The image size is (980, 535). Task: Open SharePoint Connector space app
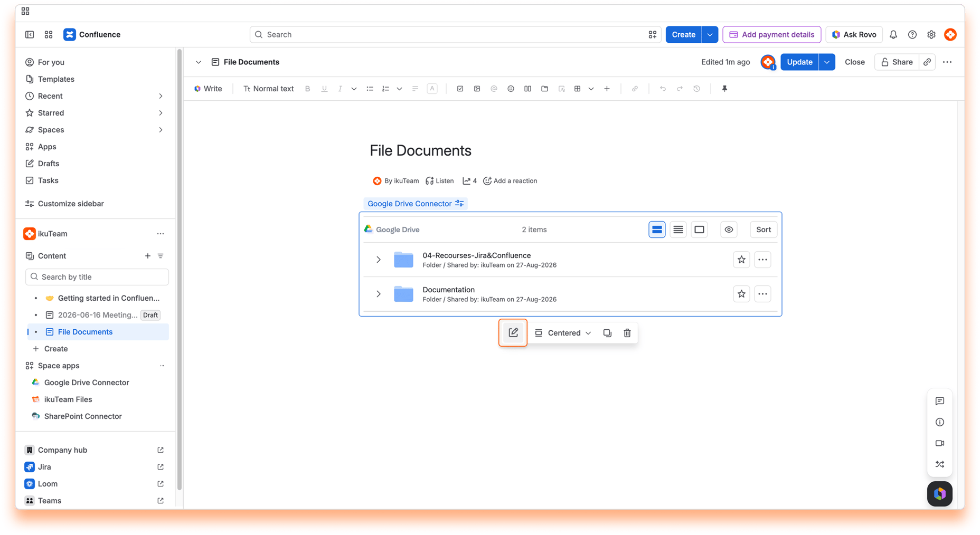tap(83, 416)
